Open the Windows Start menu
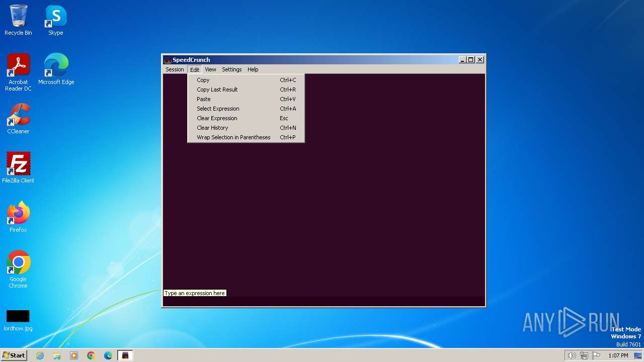Screen dimensions: 644x362 coord(14,355)
